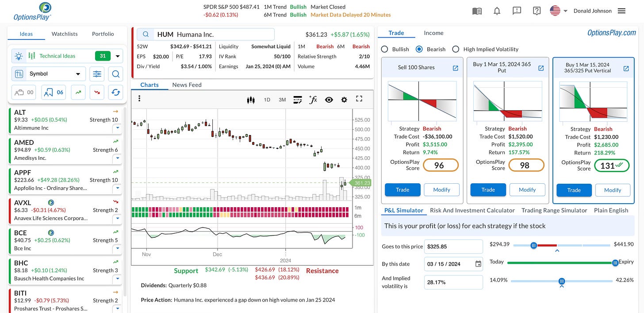Pop out the 365 Put strategy card
644x313 pixels.
tap(540, 68)
